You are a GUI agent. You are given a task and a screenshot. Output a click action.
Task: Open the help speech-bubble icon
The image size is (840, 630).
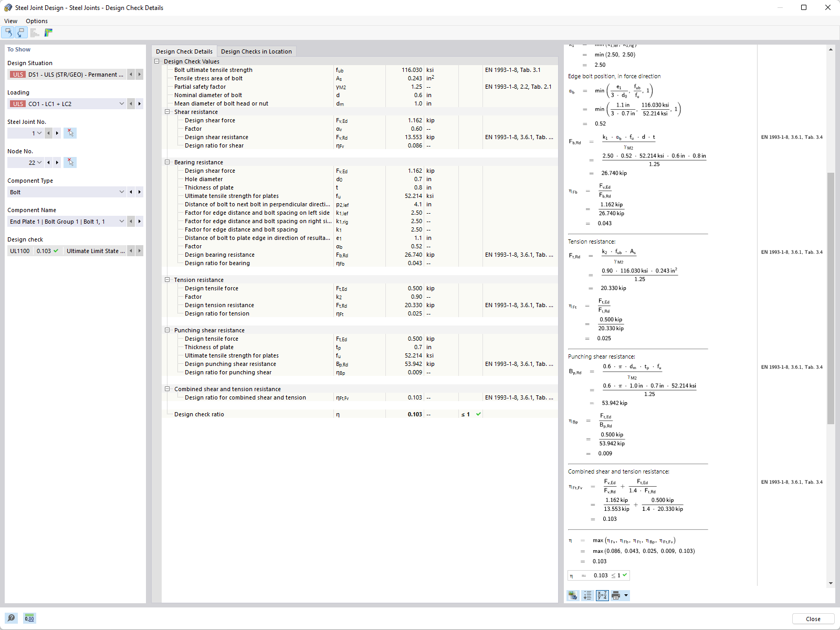pyautogui.click(x=11, y=618)
